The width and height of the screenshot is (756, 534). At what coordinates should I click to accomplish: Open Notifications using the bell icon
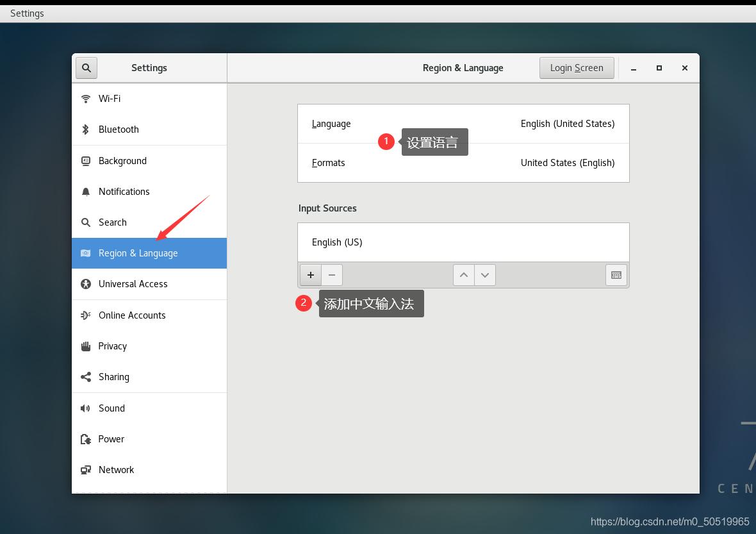(86, 191)
